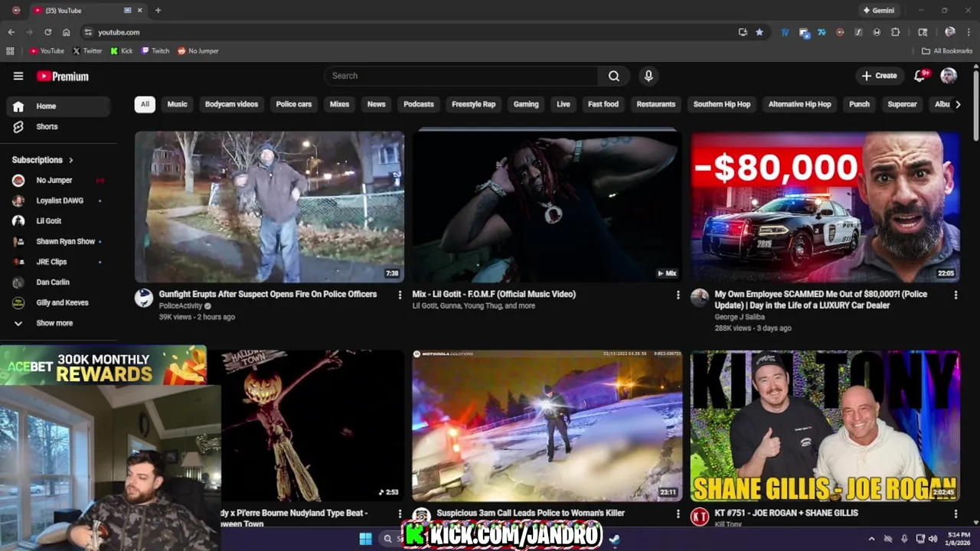Open Twitch bookmark
The width and height of the screenshot is (980, 551).
coord(155,51)
